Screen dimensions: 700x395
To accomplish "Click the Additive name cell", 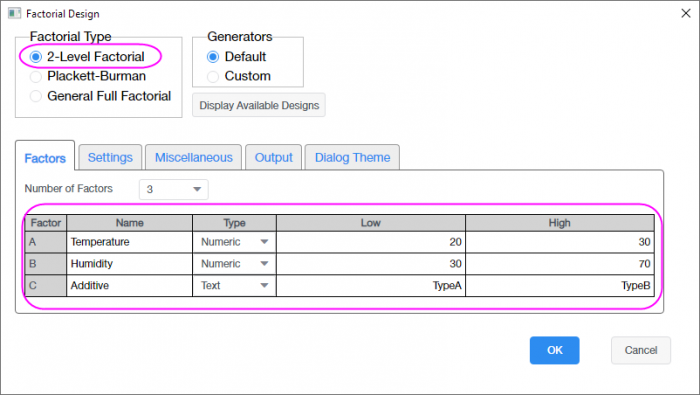I will point(129,286).
